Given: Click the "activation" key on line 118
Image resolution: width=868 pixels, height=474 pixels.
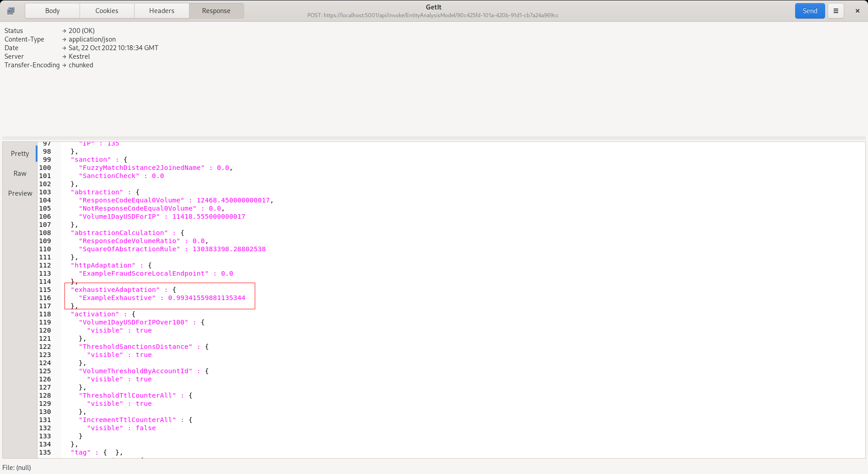Looking at the screenshot, I should pos(95,314).
